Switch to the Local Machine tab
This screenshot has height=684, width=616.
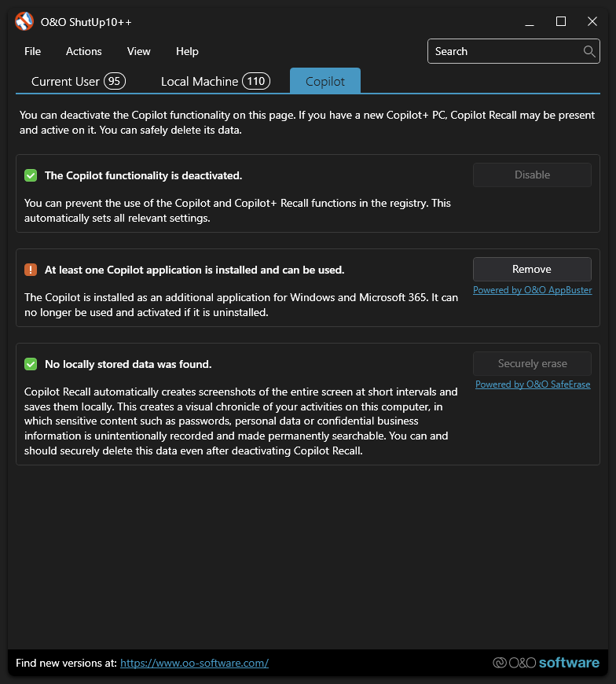click(200, 82)
